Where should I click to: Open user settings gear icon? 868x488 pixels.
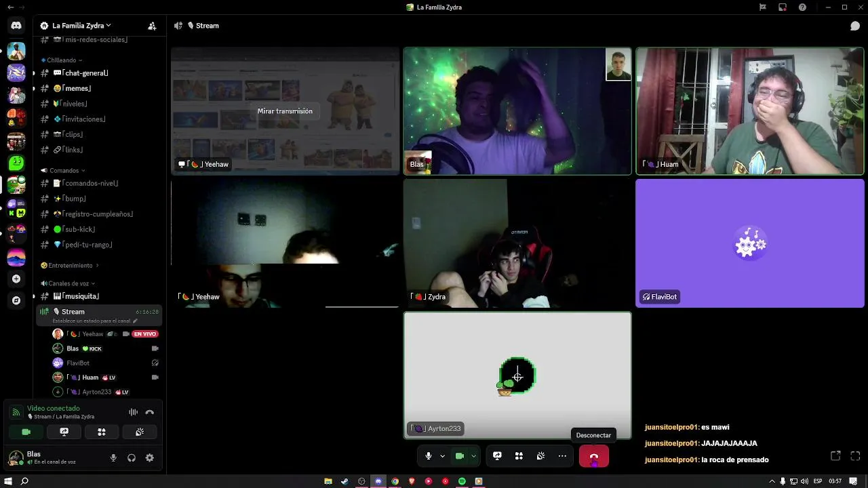(150, 458)
